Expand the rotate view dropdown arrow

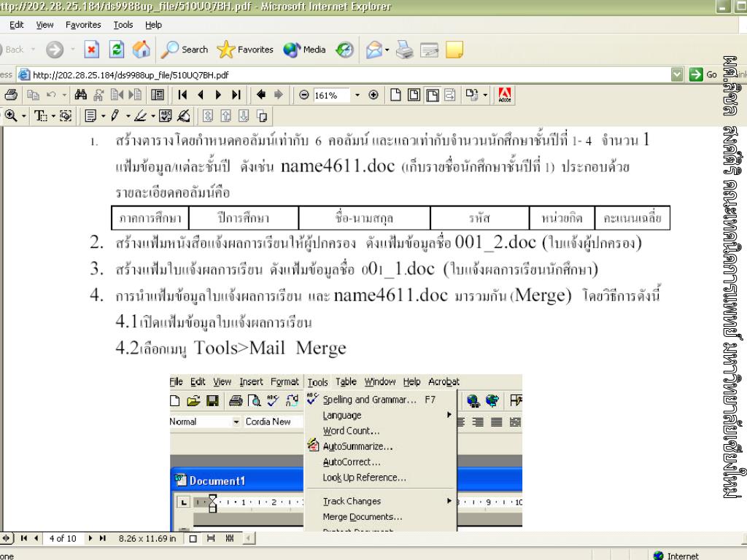(485, 95)
